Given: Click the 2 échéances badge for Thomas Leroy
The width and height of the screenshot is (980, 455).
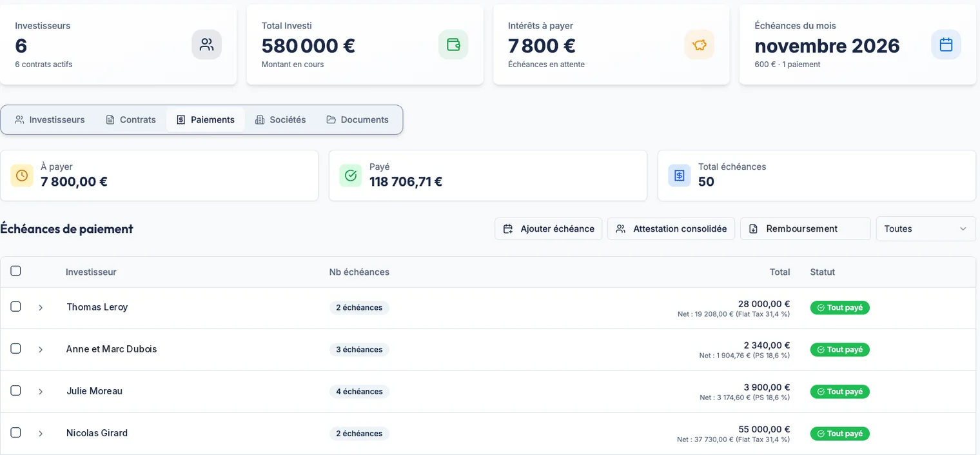Looking at the screenshot, I should click(359, 308).
